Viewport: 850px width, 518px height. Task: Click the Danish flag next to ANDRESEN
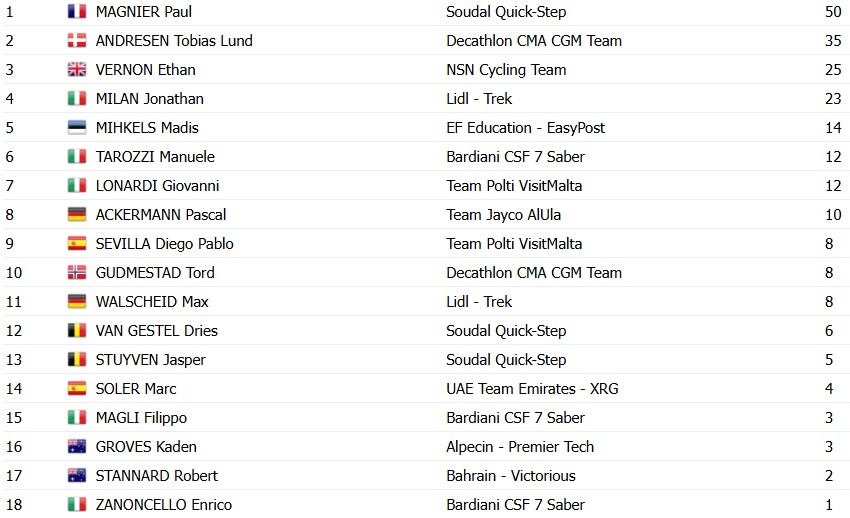76,41
